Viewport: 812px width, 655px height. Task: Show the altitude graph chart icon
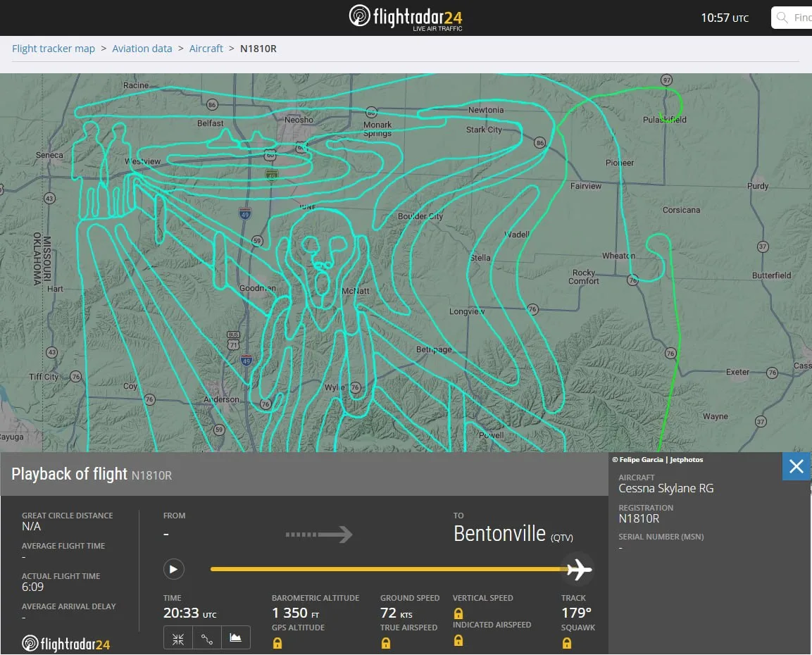(236, 638)
